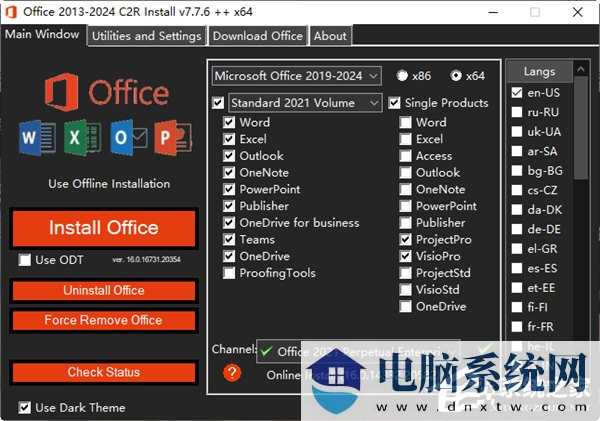Check the uk-UA language
The width and height of the screenshot is (600, 421).
coord(517,132)
